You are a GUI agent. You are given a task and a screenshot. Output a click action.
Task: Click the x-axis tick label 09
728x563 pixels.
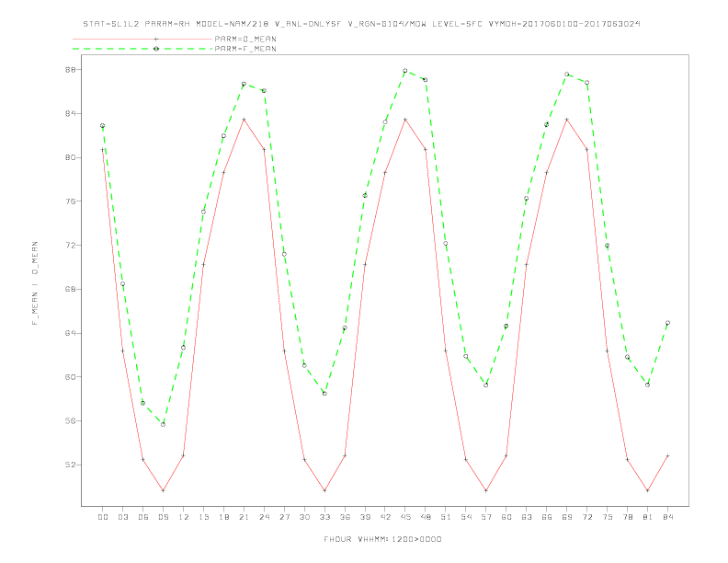point(163,517)
